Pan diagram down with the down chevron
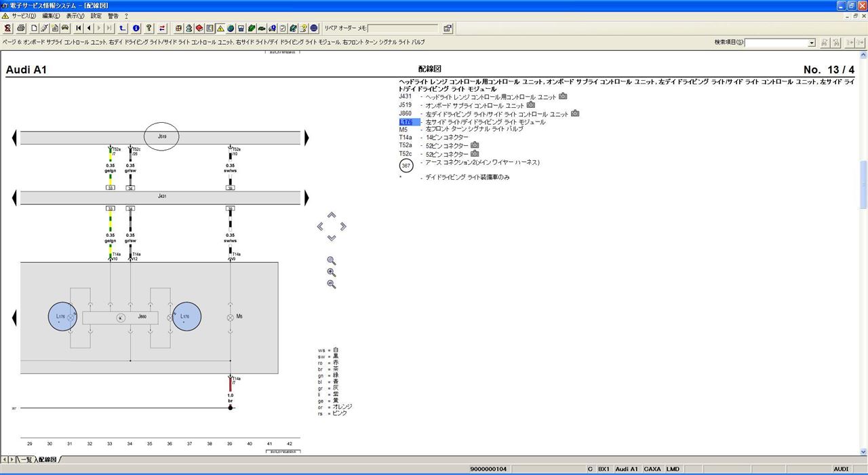868x475 pixels. (x=332, y=237)
